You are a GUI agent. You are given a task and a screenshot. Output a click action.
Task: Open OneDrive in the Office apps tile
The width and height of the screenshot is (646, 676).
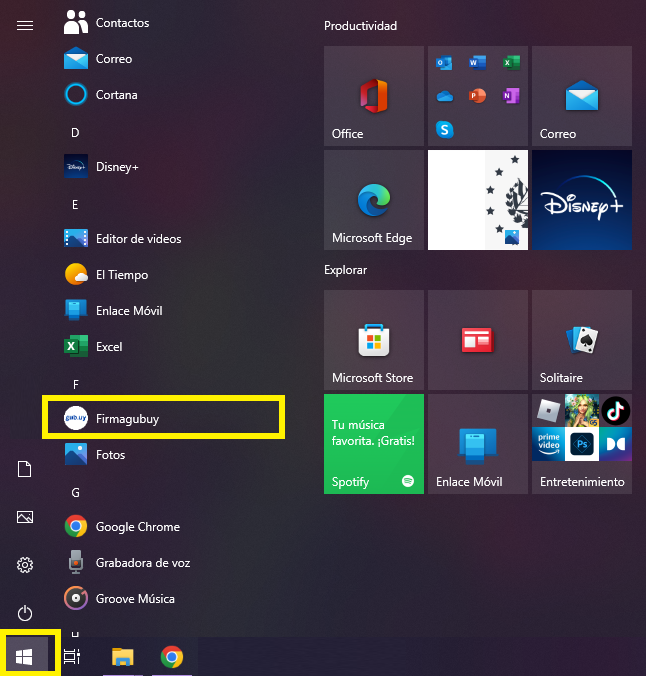[444, 96]
